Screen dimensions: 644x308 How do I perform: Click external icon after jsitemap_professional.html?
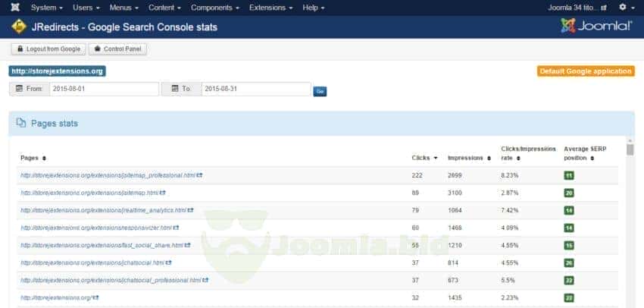click(199, 175)
